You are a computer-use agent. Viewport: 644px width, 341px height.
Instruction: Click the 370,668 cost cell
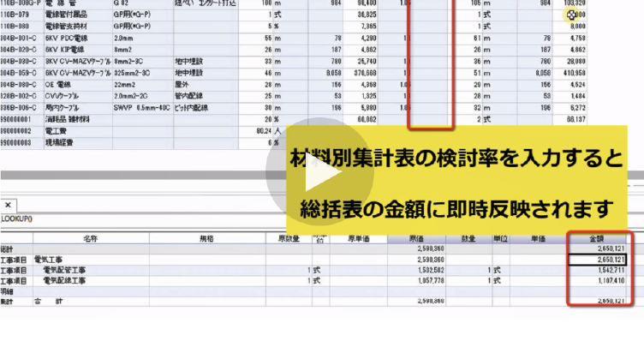click(361, 73)
